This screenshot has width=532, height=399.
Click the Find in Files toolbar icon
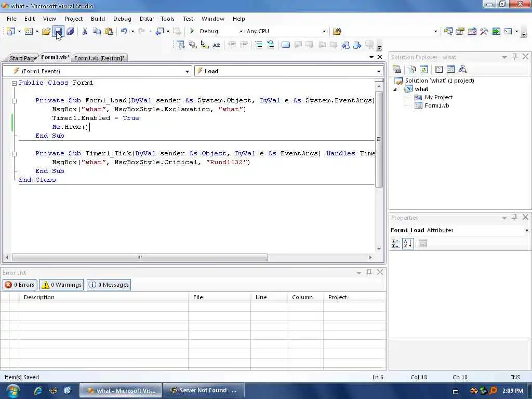[337, 32]
